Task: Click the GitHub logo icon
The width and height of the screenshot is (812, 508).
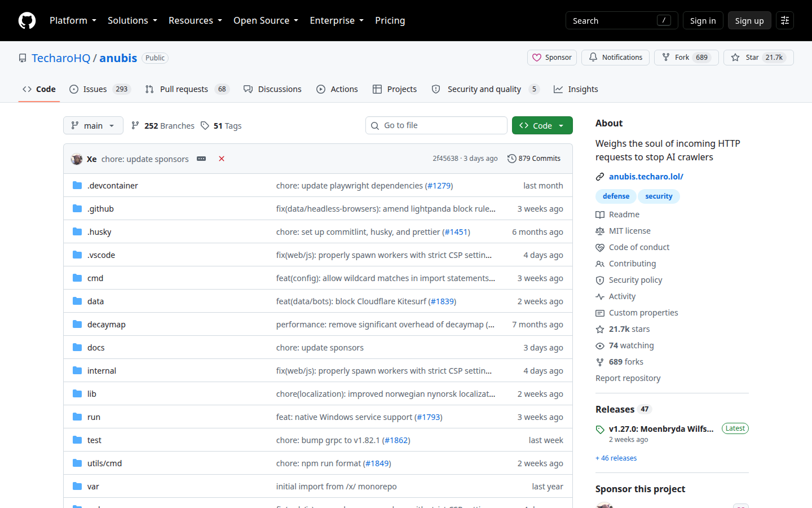Action: tap(27, 20)
